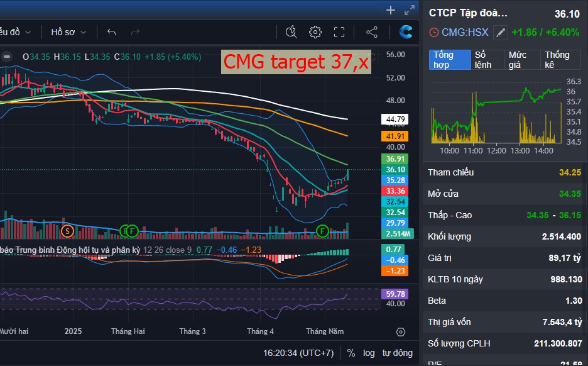Collapse the legend with the minus icon
This screenshot has width=588, height=366.
tap(6, 57)
